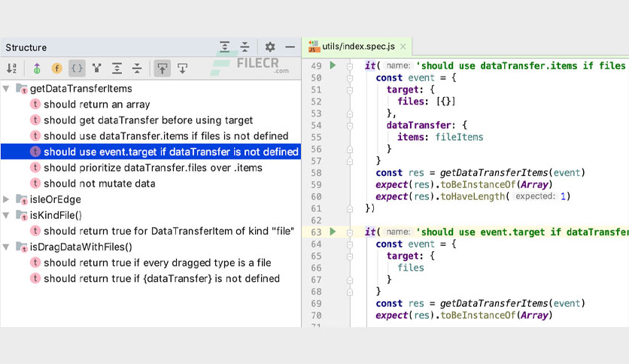Click Expand All in Structure toolbar row

(117, 68)
